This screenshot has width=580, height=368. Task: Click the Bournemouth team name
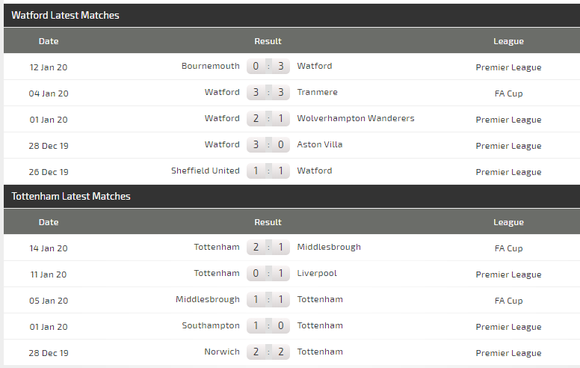coord(210,66)
